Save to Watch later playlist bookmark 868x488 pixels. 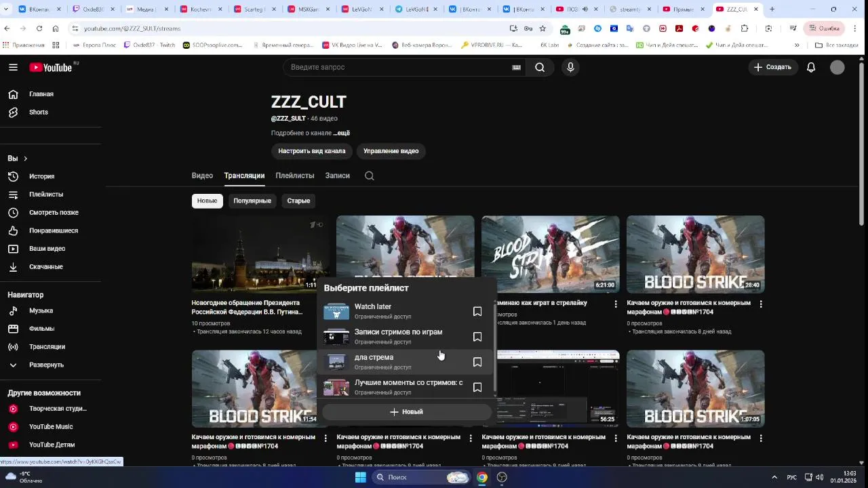tap(477, 312)
